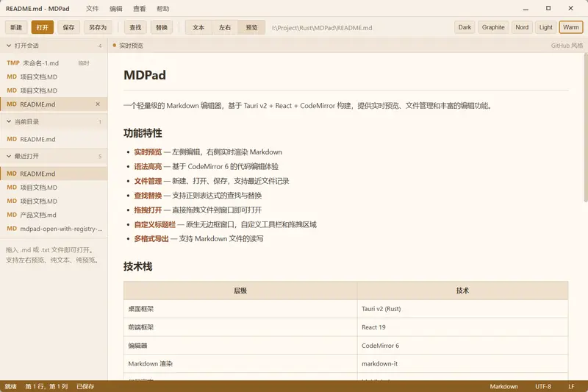Maximize the MDPad window

pos(548,8)
